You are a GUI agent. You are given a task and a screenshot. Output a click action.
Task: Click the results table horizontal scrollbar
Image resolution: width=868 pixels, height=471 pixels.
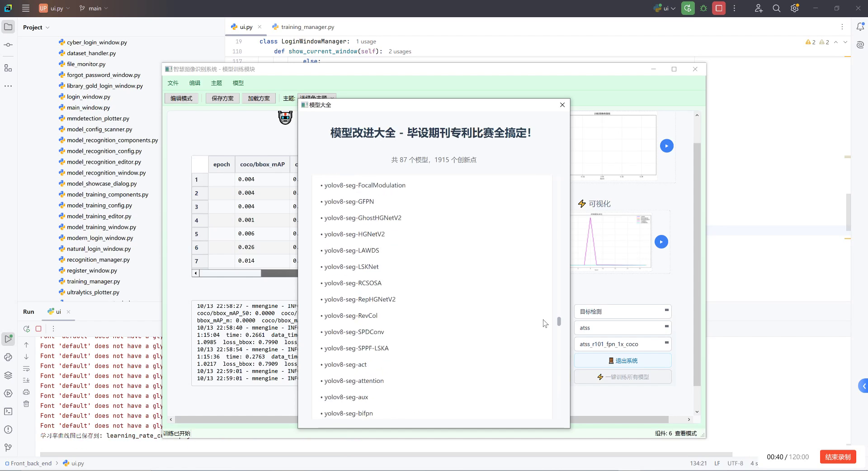[230, 273]
